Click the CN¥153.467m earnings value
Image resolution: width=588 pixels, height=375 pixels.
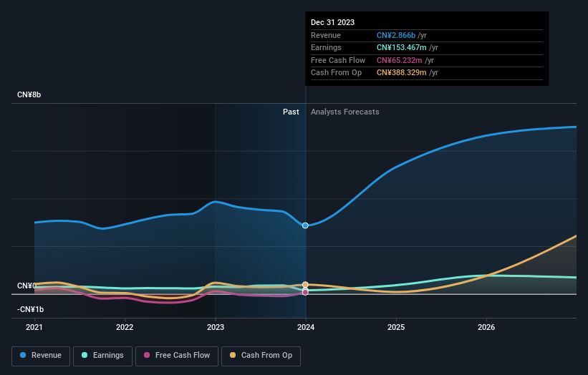coord(402,47)
